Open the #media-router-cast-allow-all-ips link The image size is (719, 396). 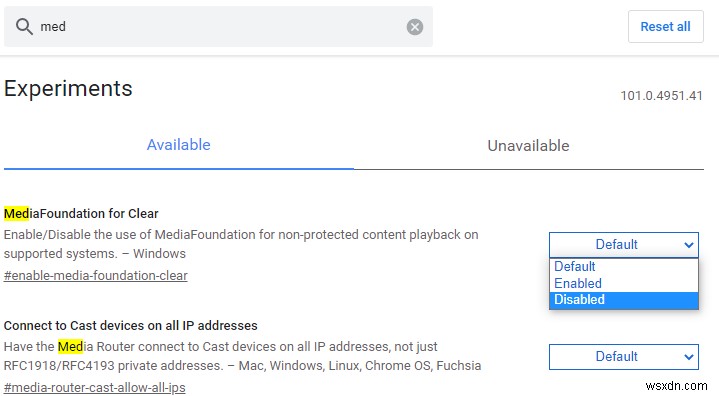pyautogui.click(x=94, y=388)
